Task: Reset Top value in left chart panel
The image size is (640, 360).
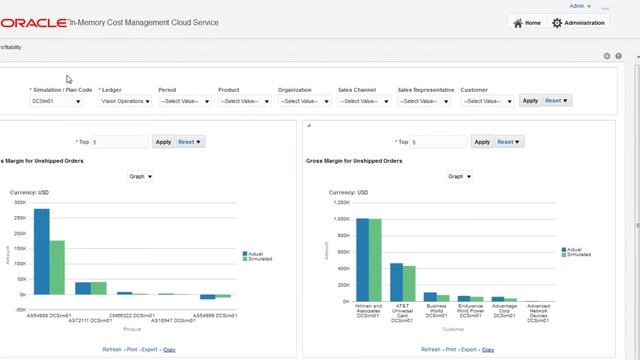Action: coord(190,142)
